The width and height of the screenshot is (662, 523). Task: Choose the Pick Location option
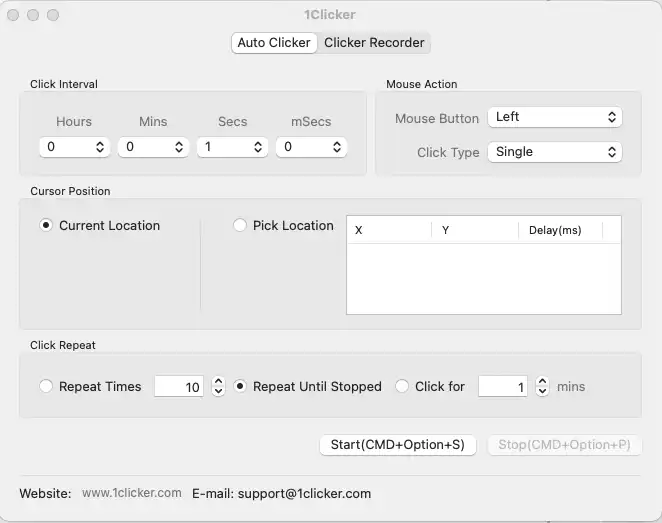click(240, 225)
